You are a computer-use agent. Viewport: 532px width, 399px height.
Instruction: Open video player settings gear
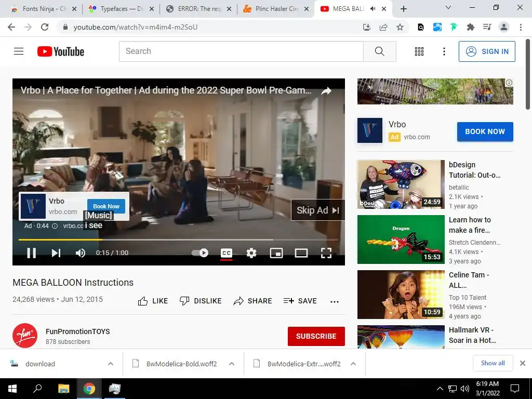pyautogui.click(x=251, y=253)
